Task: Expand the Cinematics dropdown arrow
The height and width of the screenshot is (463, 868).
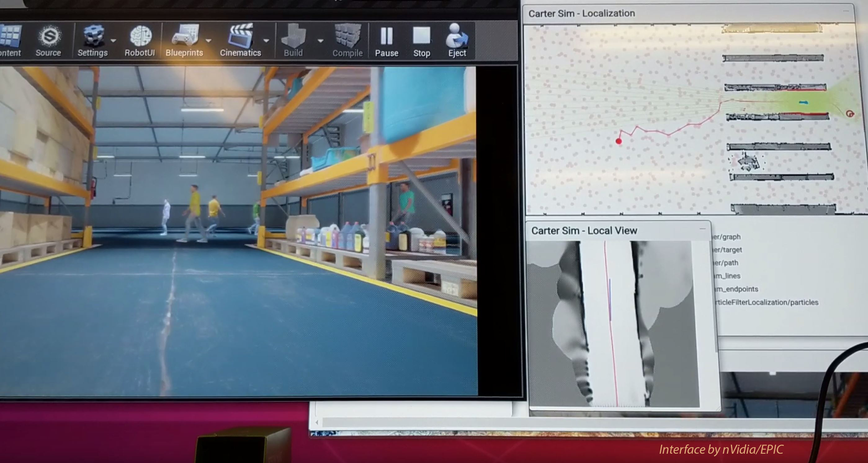Action: click(x=266, y=41)
